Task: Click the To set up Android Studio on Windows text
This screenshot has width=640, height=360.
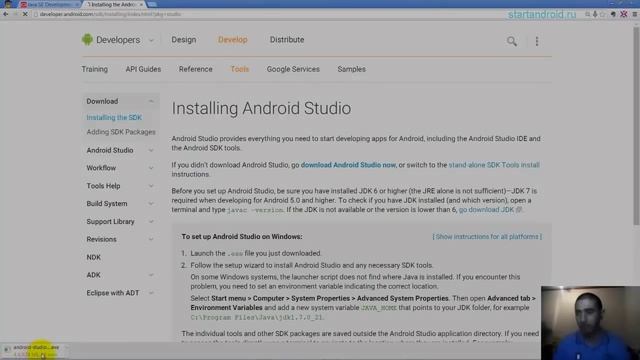Action: point(242,237)
